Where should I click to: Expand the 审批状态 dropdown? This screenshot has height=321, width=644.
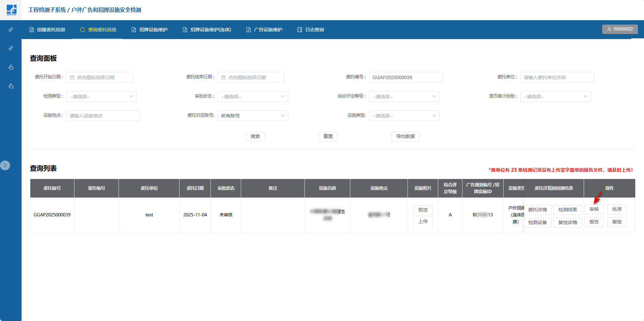point(253,97)
